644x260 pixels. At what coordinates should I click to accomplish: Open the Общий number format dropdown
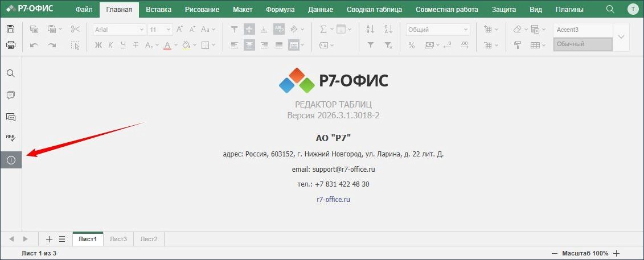(466, 30)
